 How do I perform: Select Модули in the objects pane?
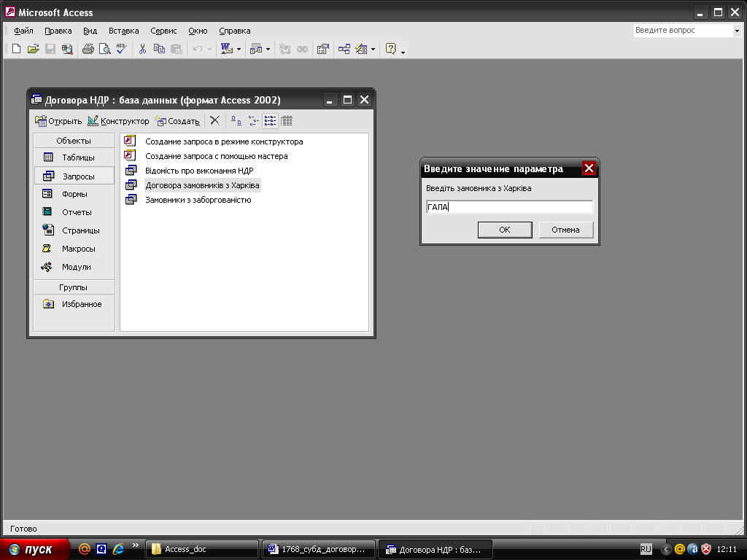click(x=74, y=267)
